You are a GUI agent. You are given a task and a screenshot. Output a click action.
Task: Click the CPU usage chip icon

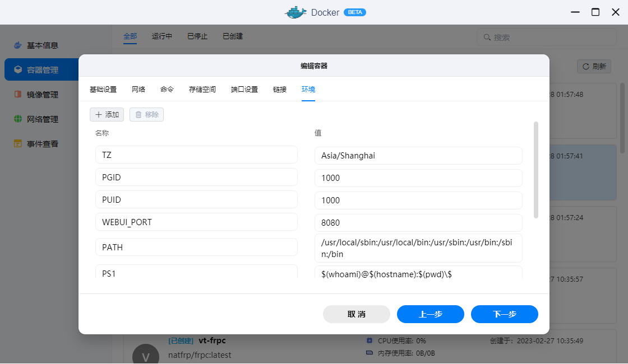pyautogui.click(x=370, y=341)
